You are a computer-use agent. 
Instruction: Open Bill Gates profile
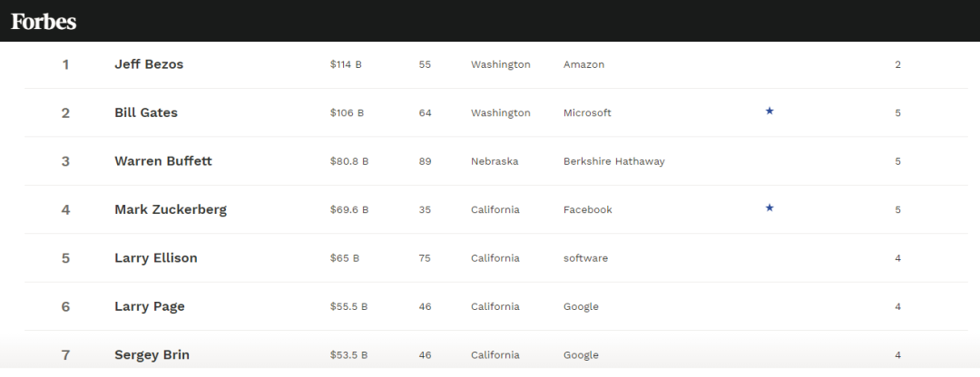pyautogui.click(x=145, y=113)
